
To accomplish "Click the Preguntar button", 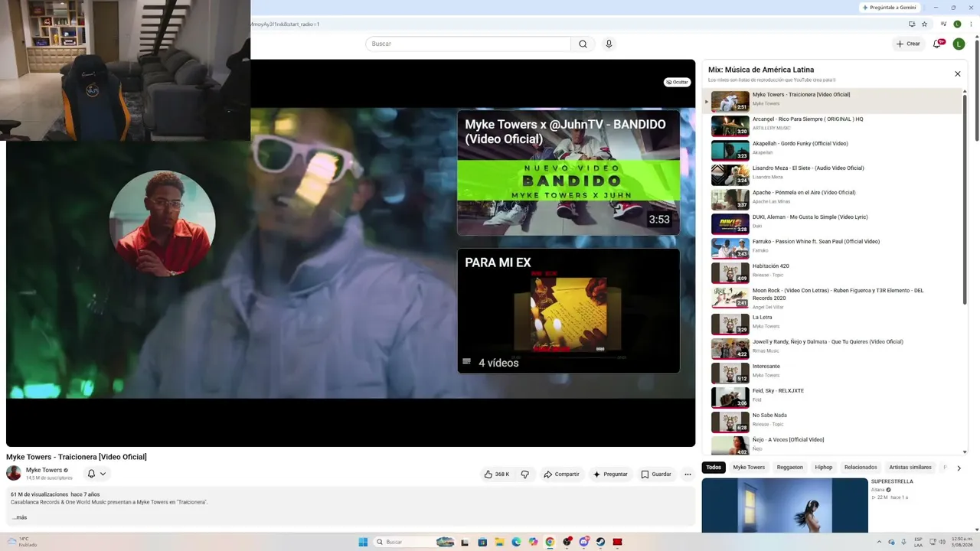I will (x=610, y=474).
